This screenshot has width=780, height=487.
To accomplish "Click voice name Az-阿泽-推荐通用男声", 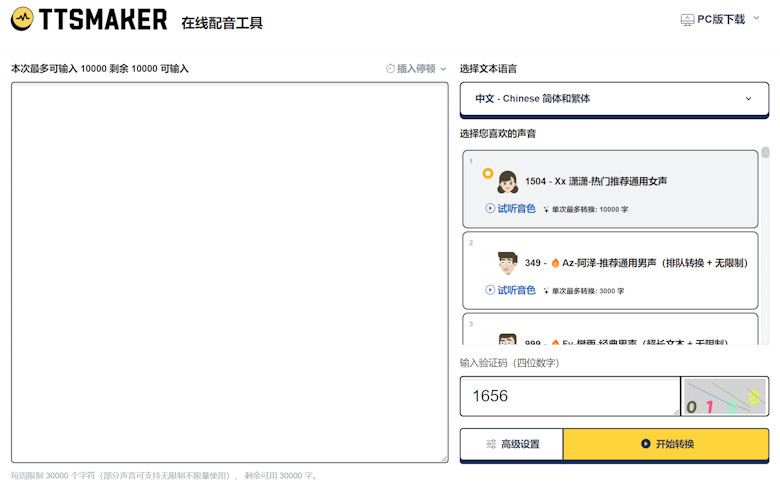I will point(609,263).
